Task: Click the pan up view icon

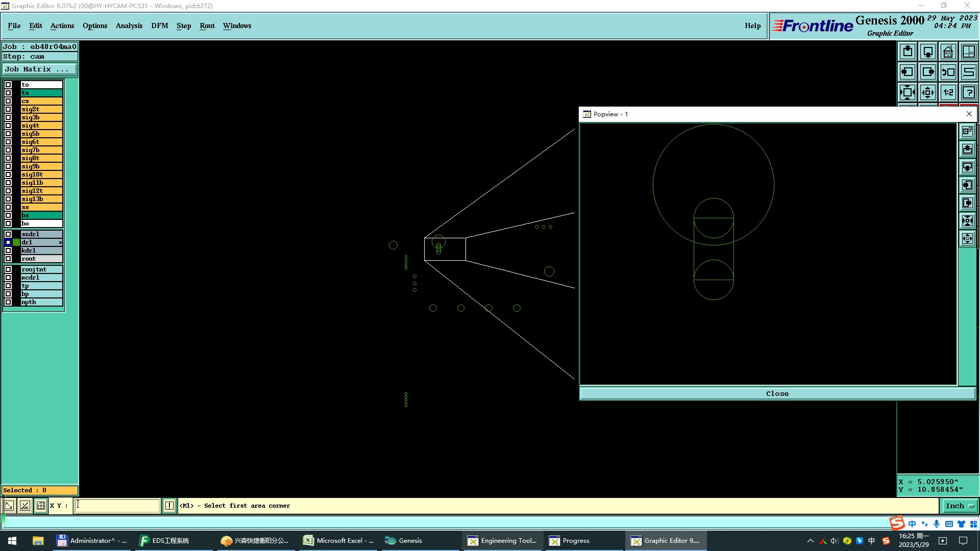Action: 908,52
